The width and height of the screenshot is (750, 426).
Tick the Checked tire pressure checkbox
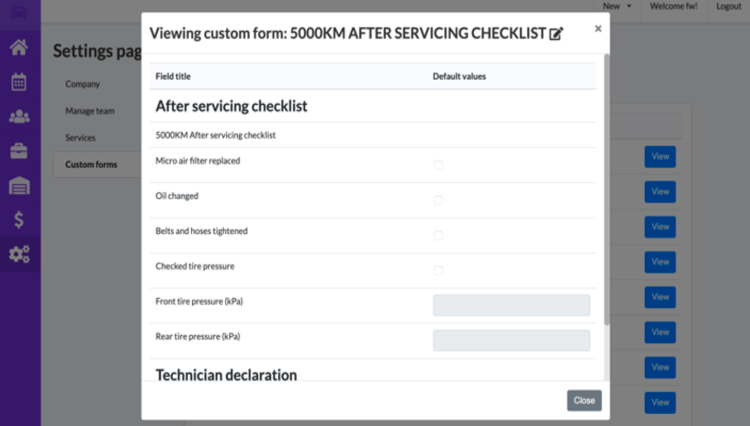click(x=438, y=270)
